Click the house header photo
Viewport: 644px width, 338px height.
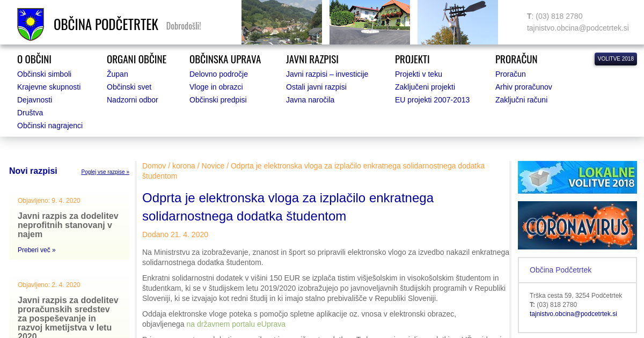pyautogui.click(x=369, y=22)
